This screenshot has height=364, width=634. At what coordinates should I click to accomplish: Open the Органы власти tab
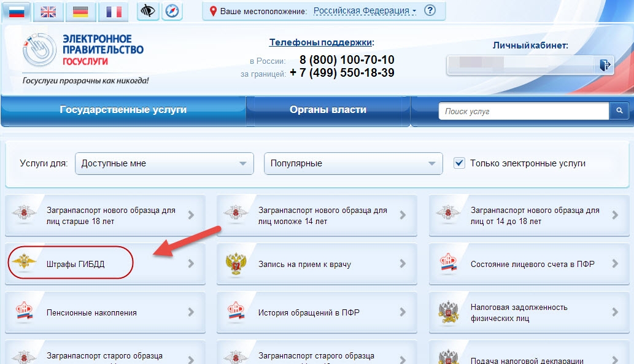(x=328, y=110)
